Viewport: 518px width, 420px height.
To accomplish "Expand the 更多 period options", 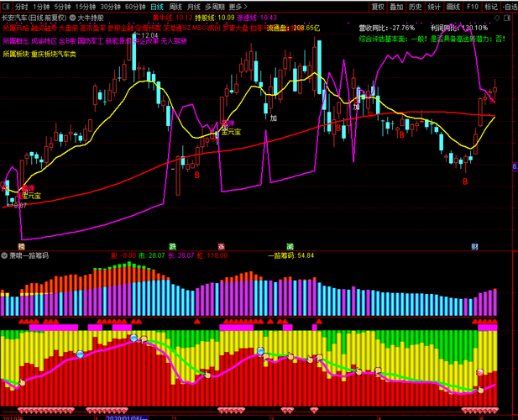I will tap(239, 6).
